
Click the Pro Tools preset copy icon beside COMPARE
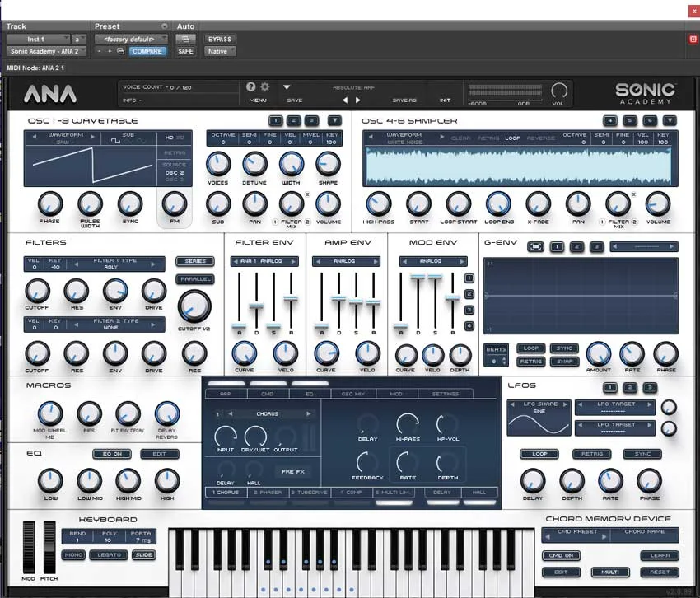(120, 51)
